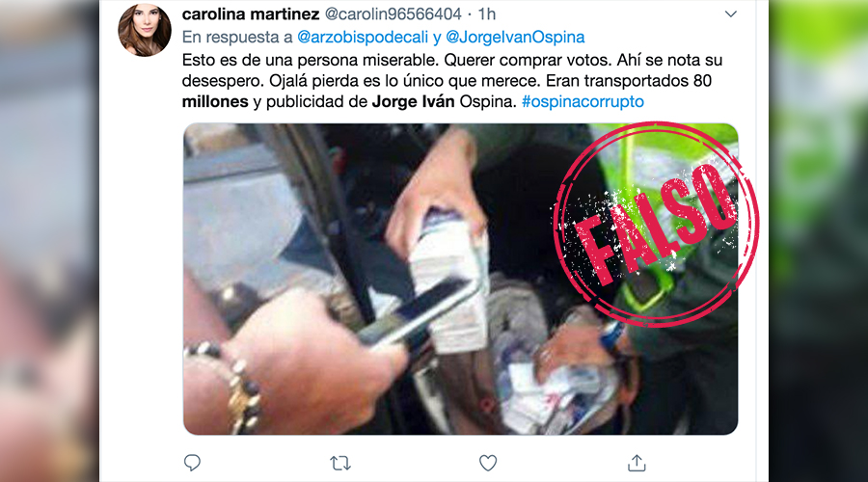Click the red FALSO stamp
This screenshot has width=868, height=482.
pos(656,224)
